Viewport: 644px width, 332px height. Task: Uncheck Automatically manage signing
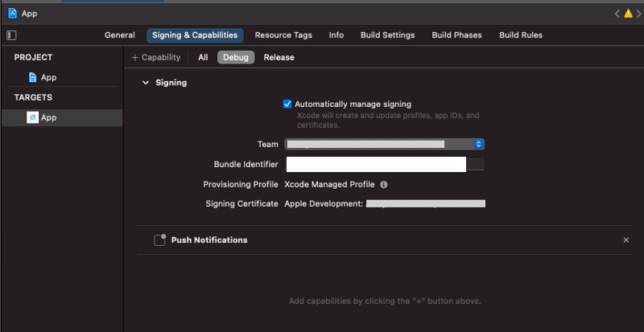(287, 105)
